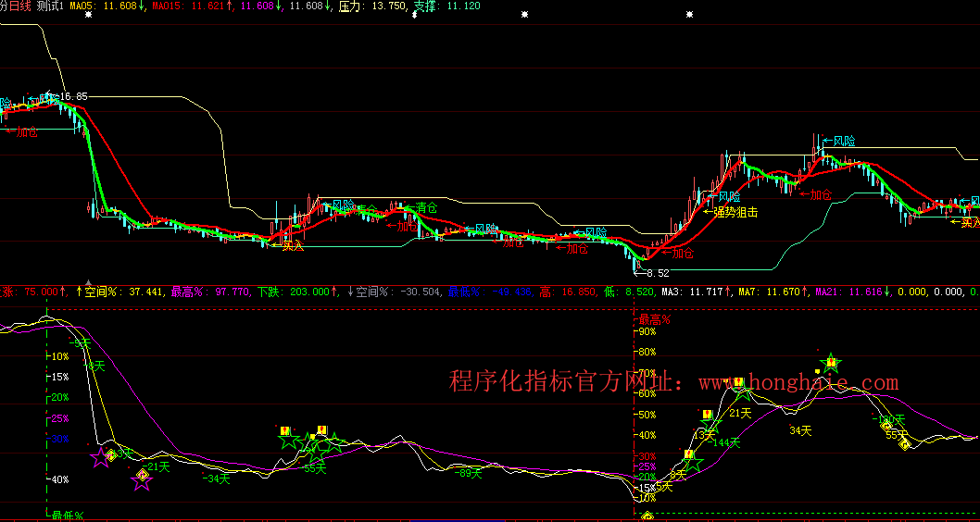
Task: Click the green star at the indicator peak
Action: [831, 363]
